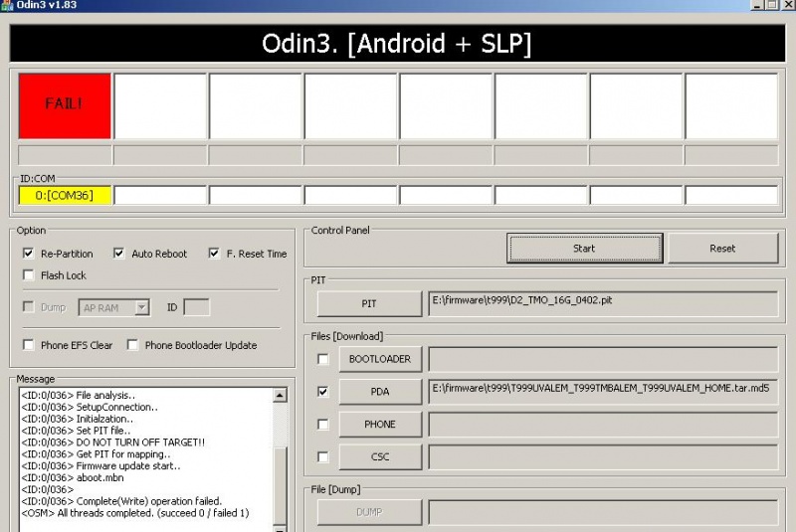The image size is (796, 532).
Task: Select the yellow COM36 port field
Action: [x=65, y=195]
